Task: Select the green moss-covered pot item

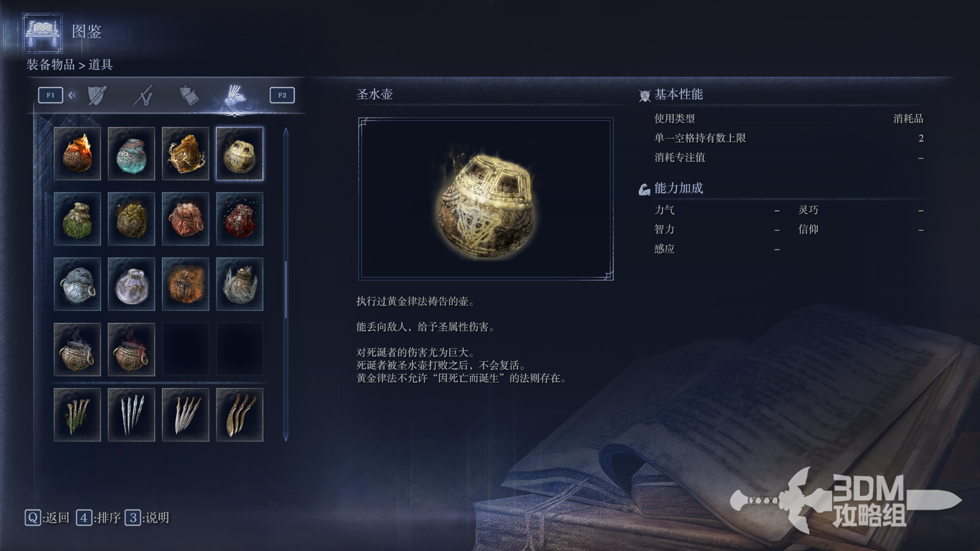Action: tap(77, 219)
